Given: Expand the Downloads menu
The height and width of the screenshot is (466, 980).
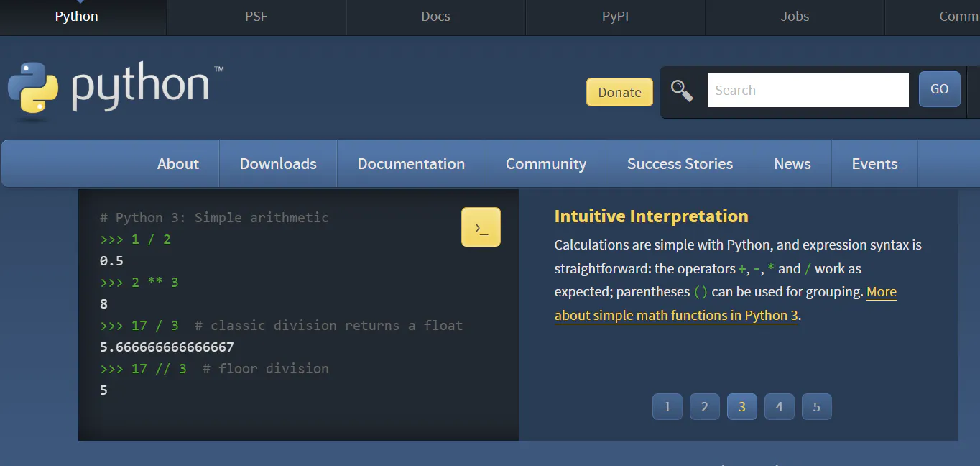Looking at the screenshot, I should click(278, 164).
